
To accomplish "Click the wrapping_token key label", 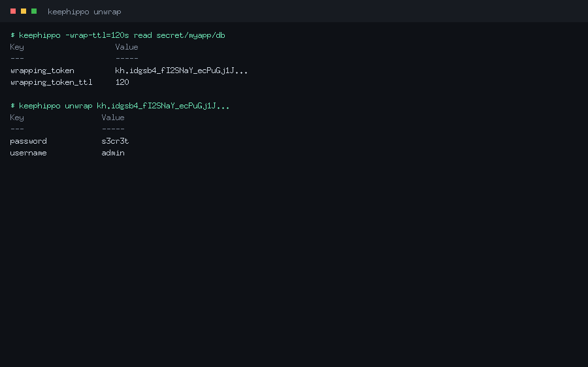I will (42, 71).
